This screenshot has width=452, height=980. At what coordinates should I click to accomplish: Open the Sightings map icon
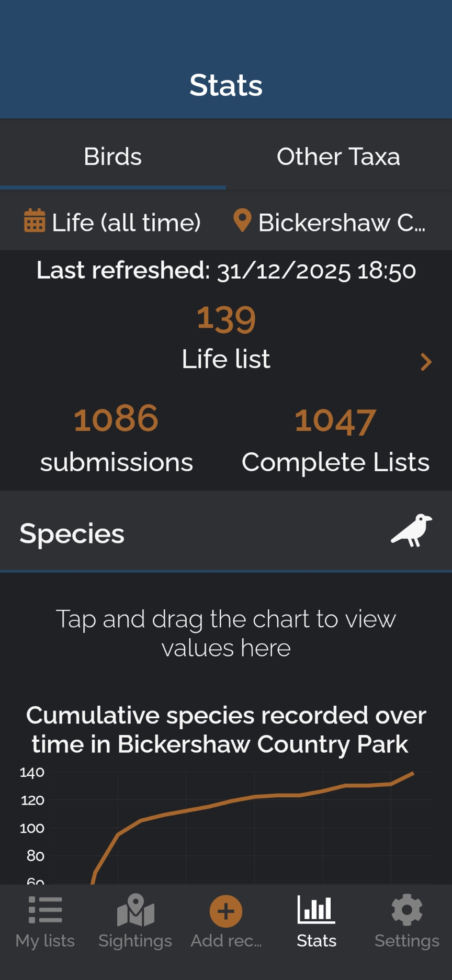point(135,910)
